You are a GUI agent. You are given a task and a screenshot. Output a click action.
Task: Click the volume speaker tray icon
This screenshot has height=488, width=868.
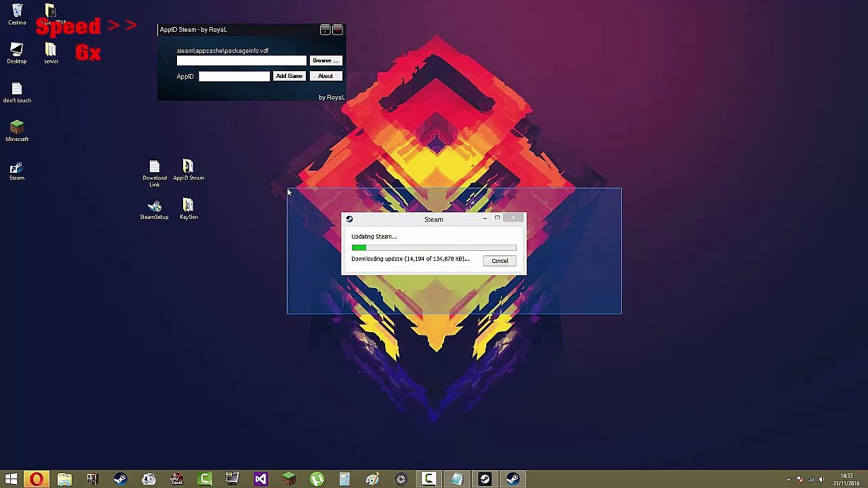coord(821,480)
